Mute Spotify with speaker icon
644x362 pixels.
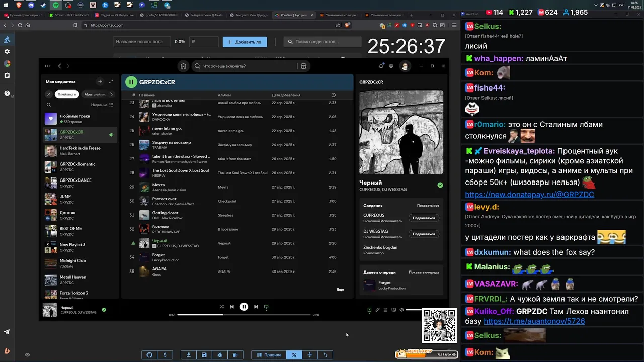point(401,310)
